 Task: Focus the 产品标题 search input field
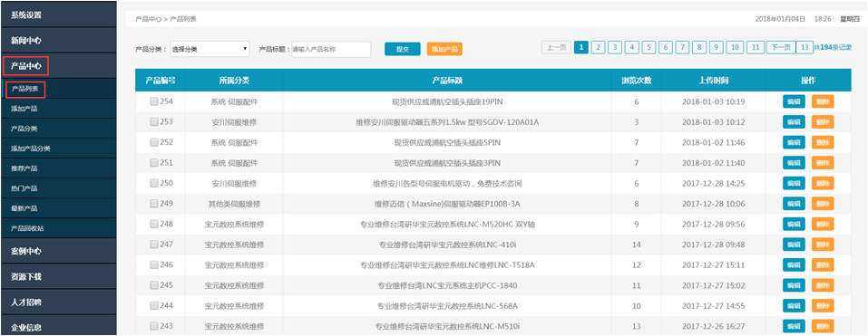331,49
